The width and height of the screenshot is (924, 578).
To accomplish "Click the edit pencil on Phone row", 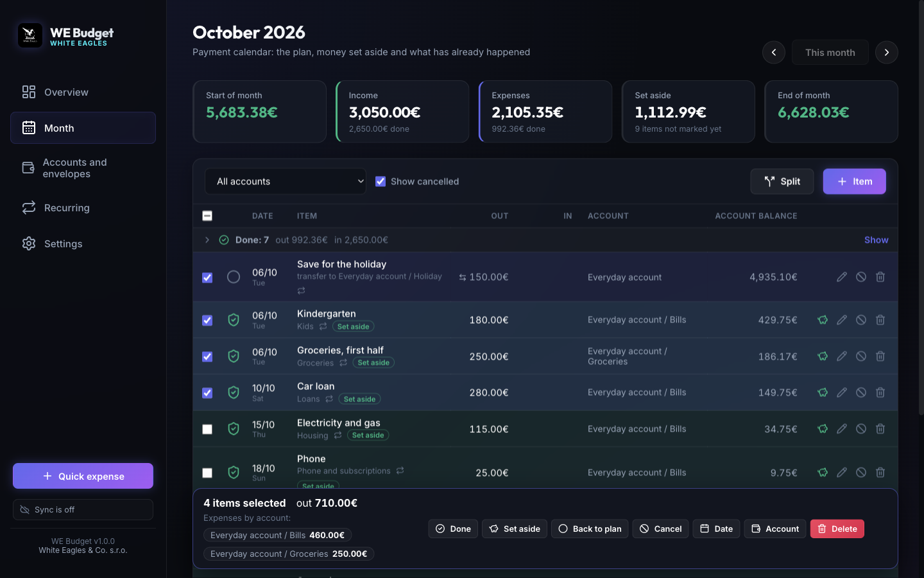I will pyautogui.click(x=842, y=472).
